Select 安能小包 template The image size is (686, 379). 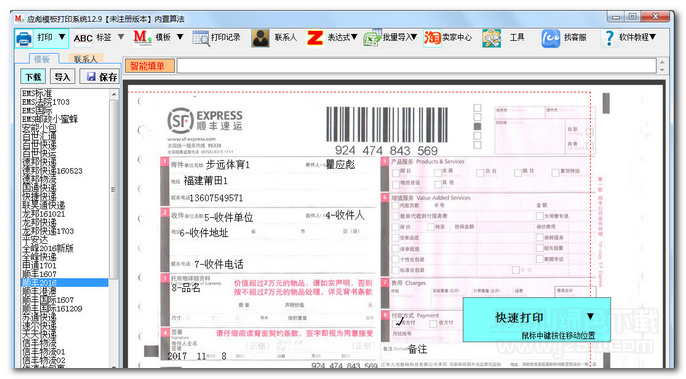(x=39, y=128)
